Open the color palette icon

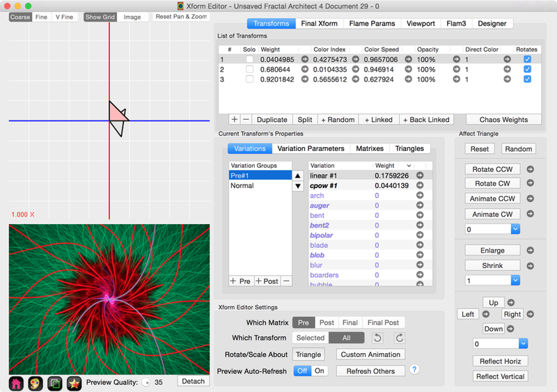[36, 384]
